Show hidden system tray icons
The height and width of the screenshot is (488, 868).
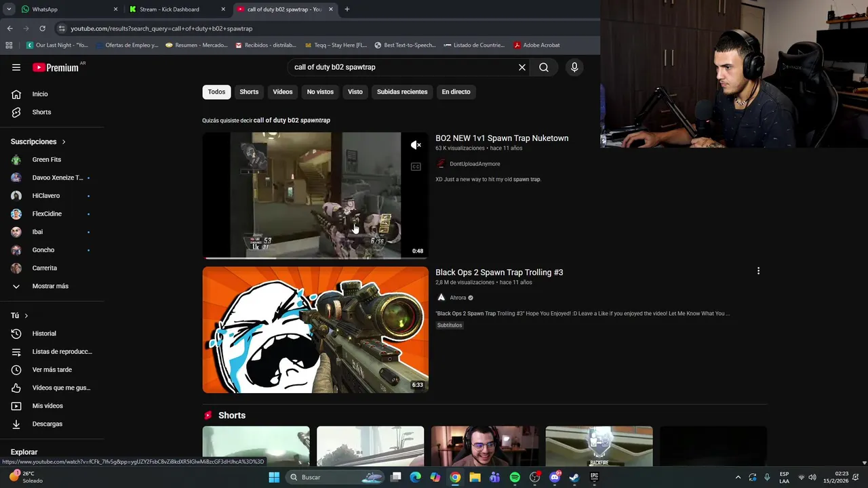click(x=738, y=477)
